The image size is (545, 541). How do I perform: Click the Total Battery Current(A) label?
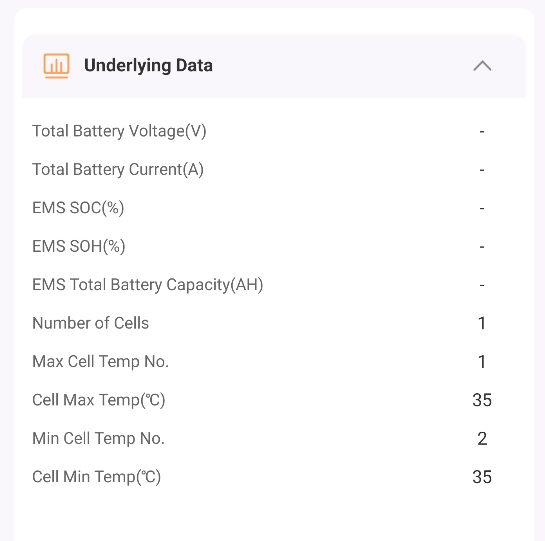tap(118, 170)
